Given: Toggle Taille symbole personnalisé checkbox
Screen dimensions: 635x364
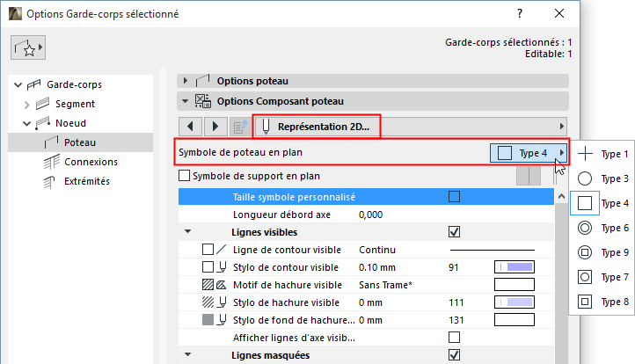Looking at the screenshot, I should click(455, 196).
